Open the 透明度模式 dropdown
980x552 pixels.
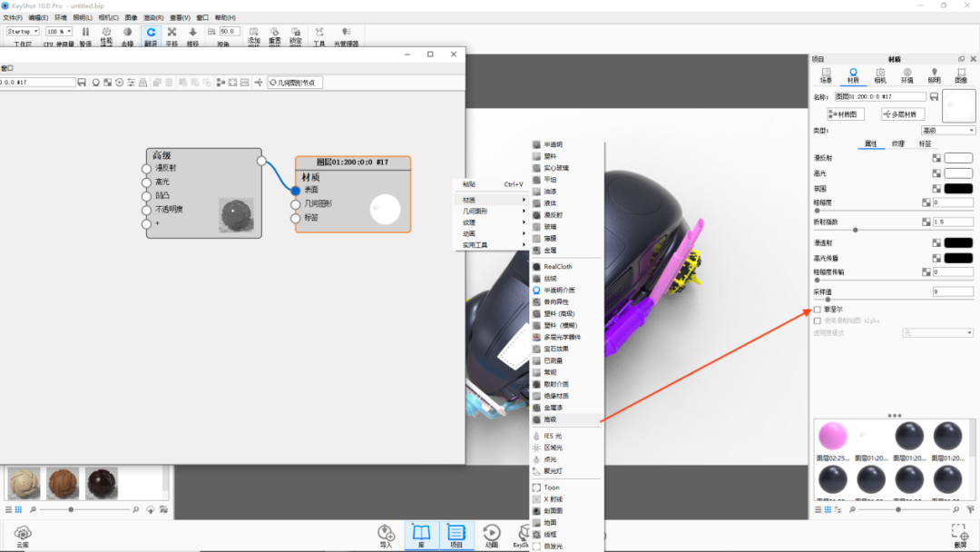[937, 332]
